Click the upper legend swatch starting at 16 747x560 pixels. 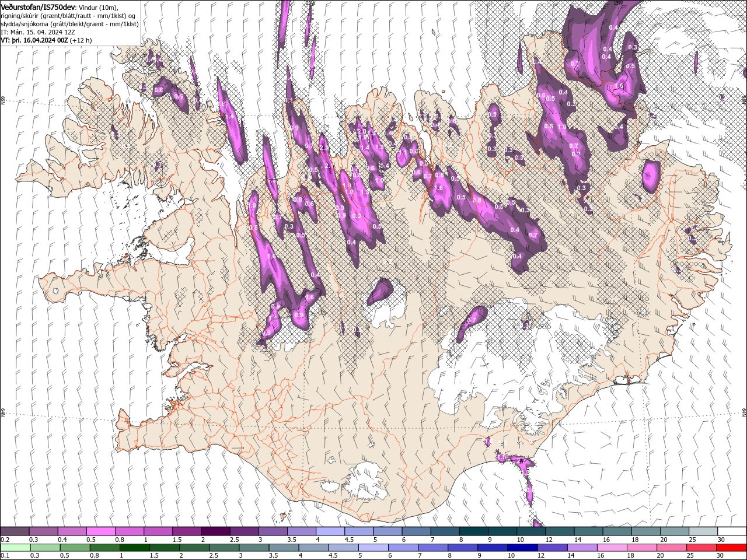click(x=617, y=531)
